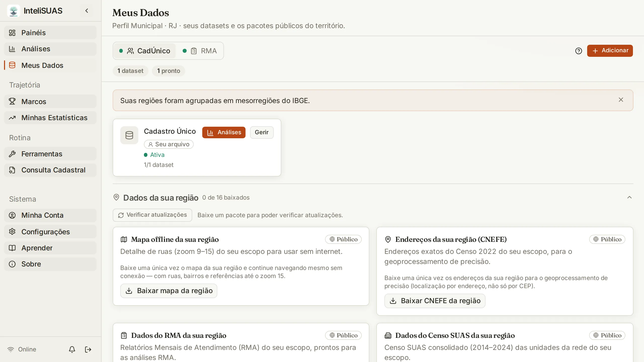Viewport: 644px width, 362px height.
Task: Open Consulta Cadastral
Action: point(50,170)
